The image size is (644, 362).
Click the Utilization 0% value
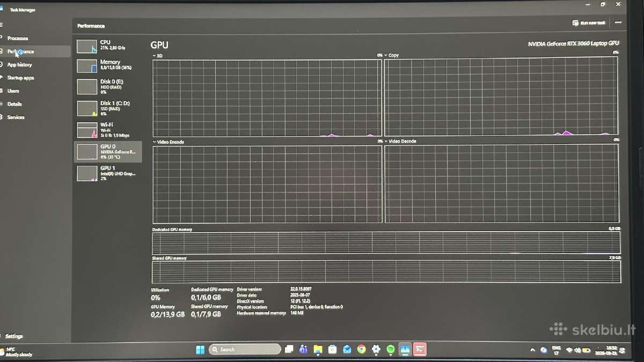pyautogui.click(x=156, y=298)
